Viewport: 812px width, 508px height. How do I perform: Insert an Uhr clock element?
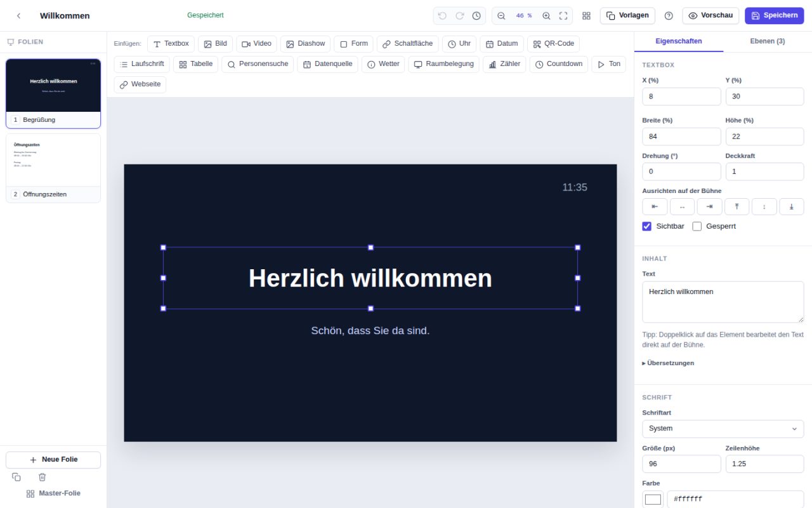pos(459,44)
